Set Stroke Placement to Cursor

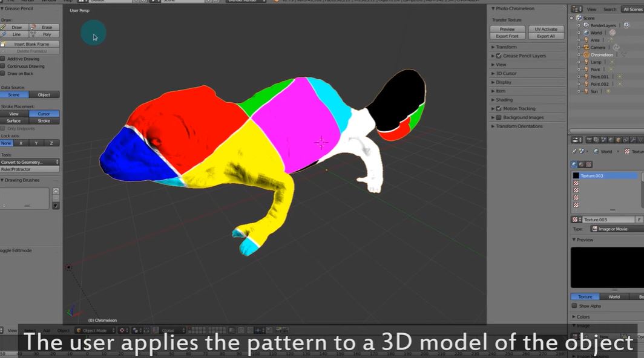tap(44, 114)
